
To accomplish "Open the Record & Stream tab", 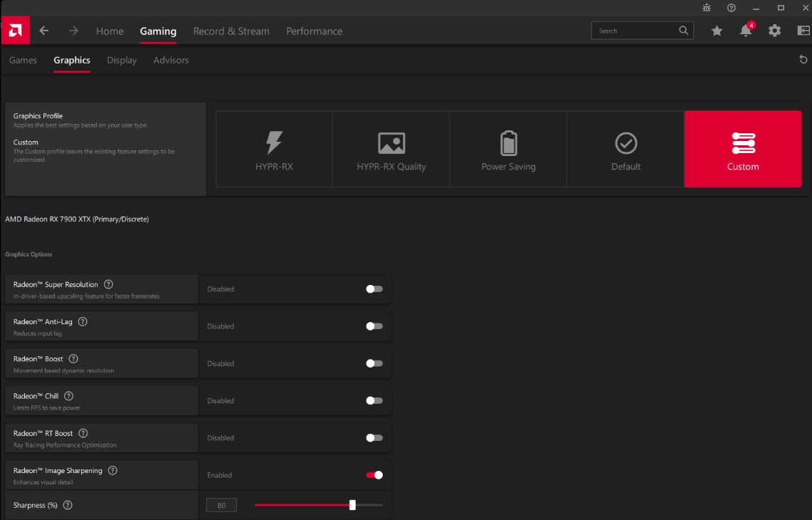I will [x=231, y=31].
